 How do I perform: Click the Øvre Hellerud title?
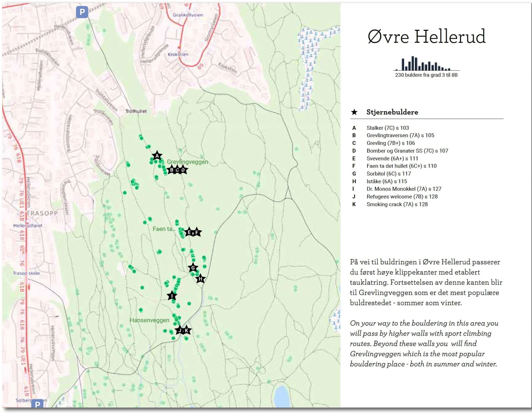[426, 37]
